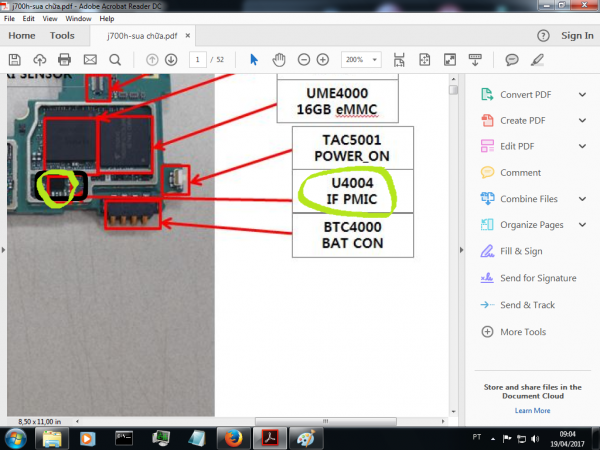Expand the Edit PDF chevron
Image resolution: width=600 pixels, height=450 pixels.
[582, 146]
